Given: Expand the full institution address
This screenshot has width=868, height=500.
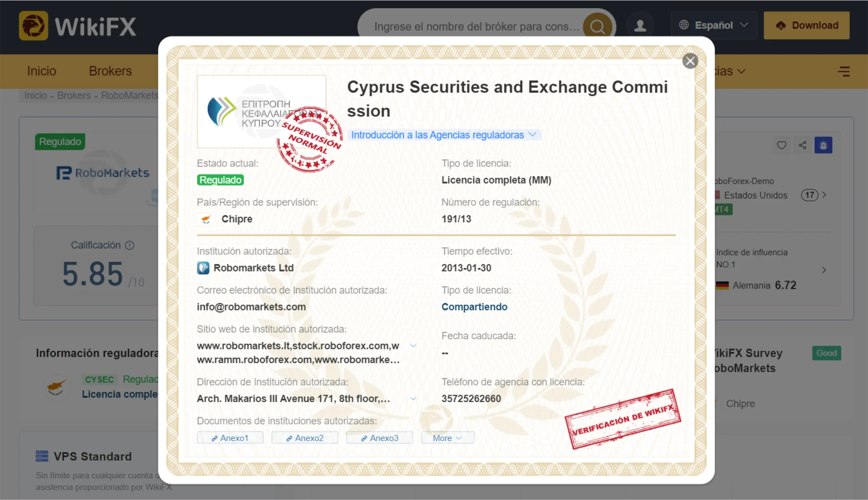Looking at the screenshot, I should click(x=413, y=398).
